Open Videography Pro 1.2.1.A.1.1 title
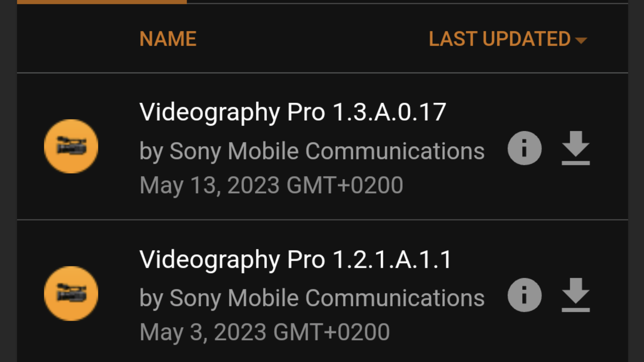Viewport: 644px width, 362px height. click(x=296, y=259)
